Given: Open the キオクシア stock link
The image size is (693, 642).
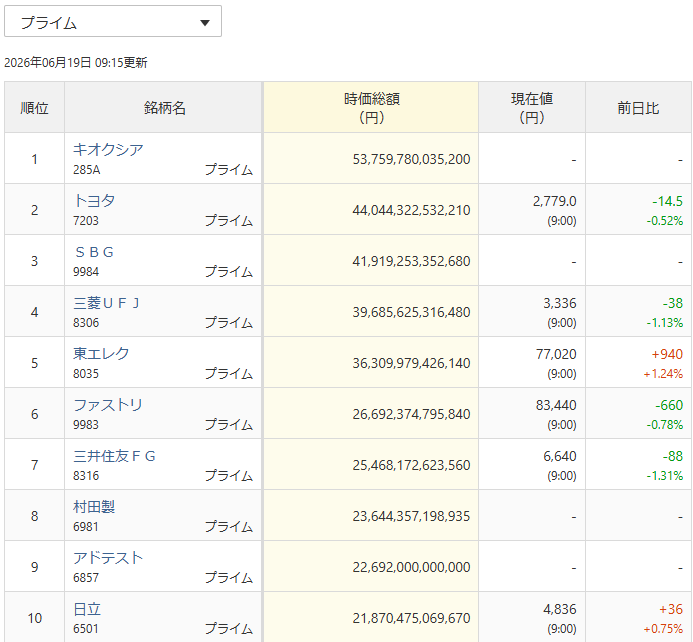Looking at the screenshot, I should (x=108, y=149).
